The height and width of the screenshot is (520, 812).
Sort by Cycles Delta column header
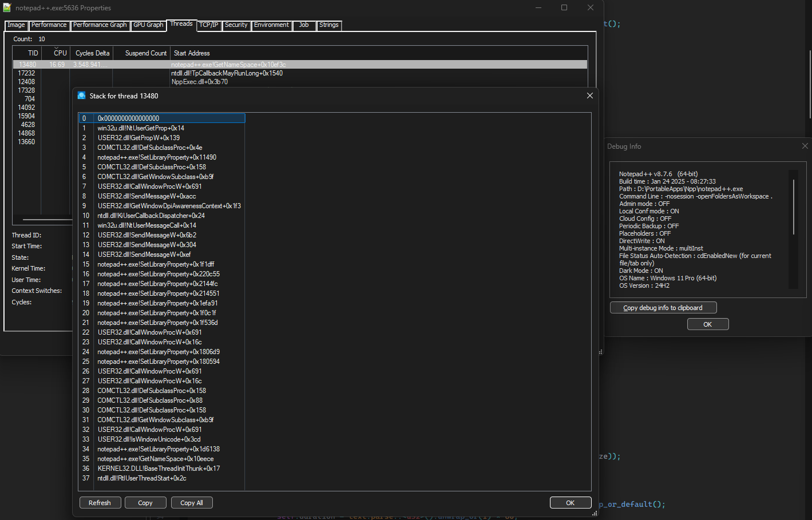click(92, 53)
